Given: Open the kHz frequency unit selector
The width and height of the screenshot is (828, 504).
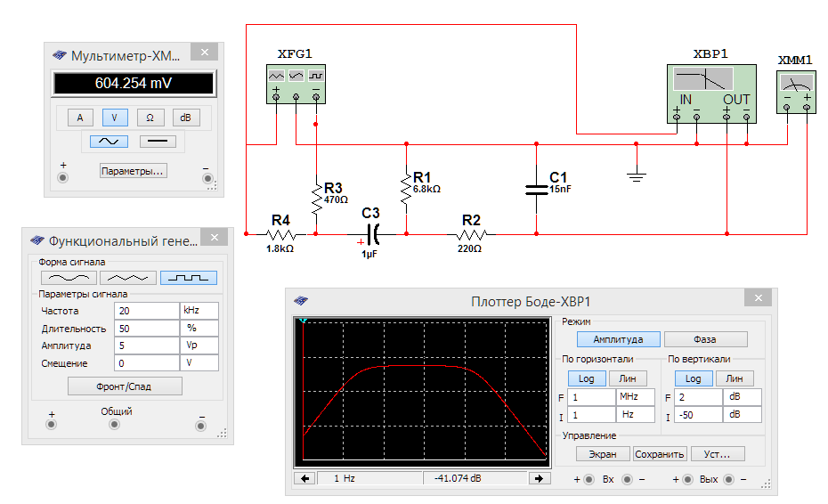Looking at the screenshot, I should tap(199, 311).
